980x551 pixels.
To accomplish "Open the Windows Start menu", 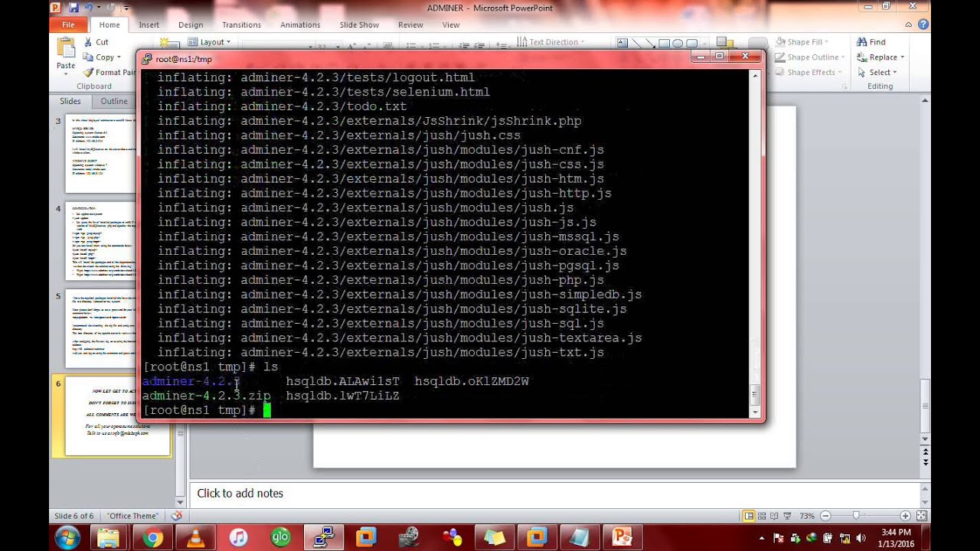I will coord(67,537).
